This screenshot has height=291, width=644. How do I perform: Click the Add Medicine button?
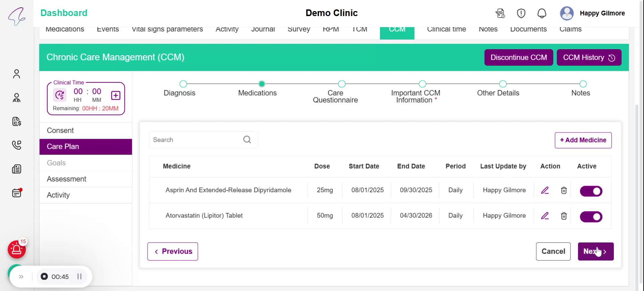[583, 140]
